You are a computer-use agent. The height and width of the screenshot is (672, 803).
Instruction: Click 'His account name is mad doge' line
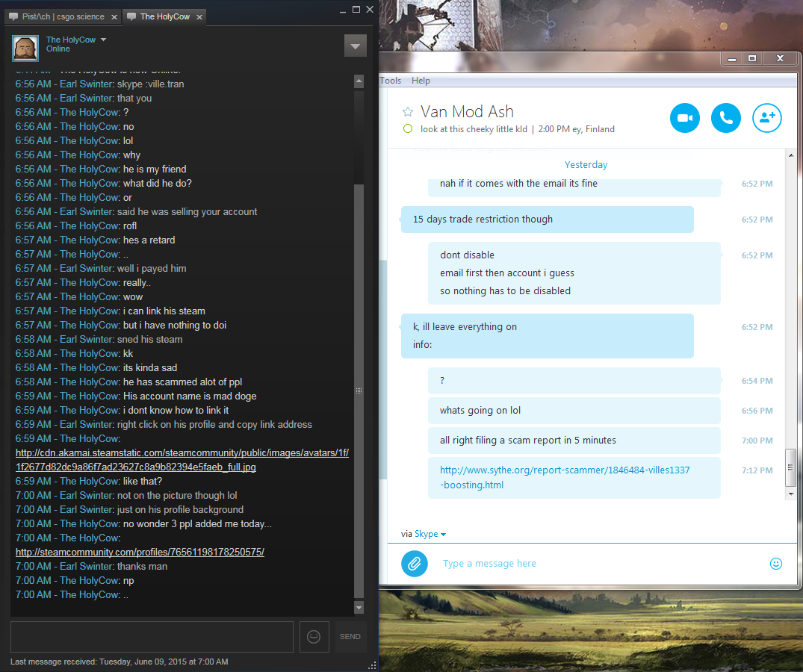click(x=136, y=396)
